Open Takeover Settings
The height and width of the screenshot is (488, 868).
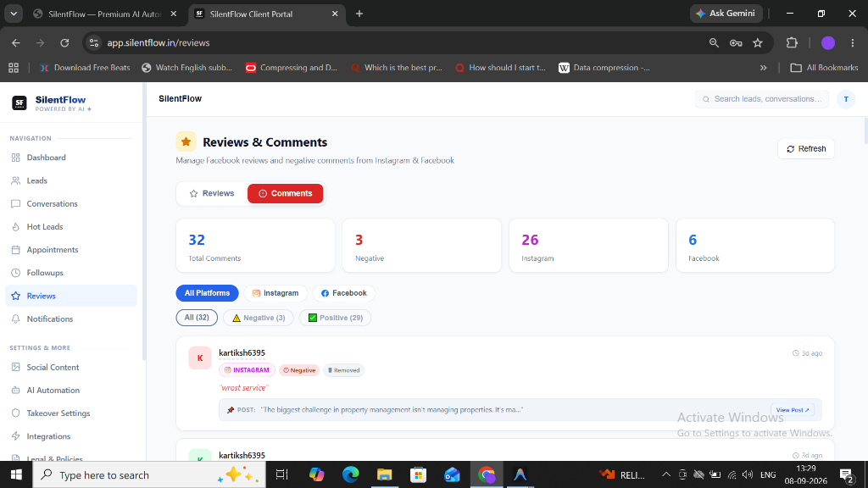coord(71,413)
